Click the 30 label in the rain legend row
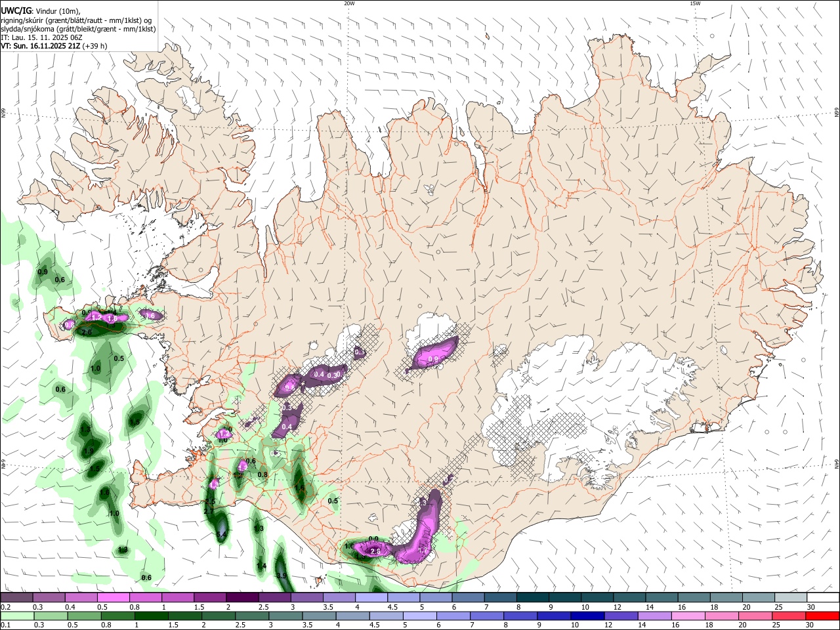 (x=811, y=625)
